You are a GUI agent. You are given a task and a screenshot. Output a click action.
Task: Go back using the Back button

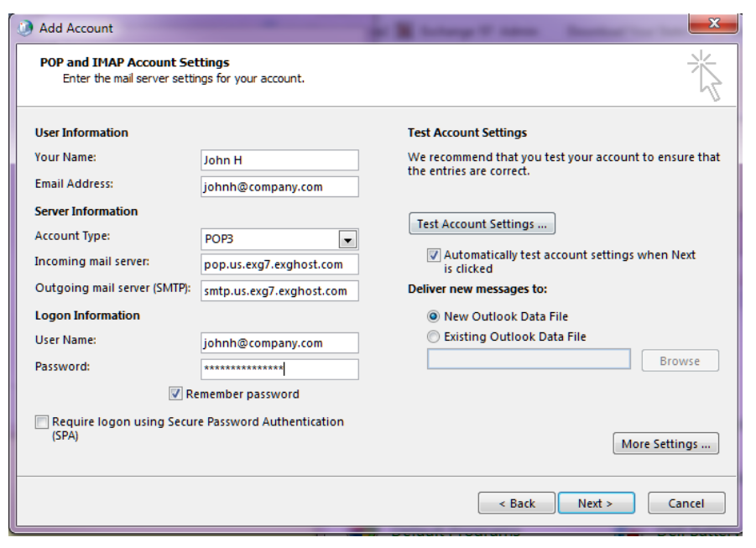coord(516,504)
